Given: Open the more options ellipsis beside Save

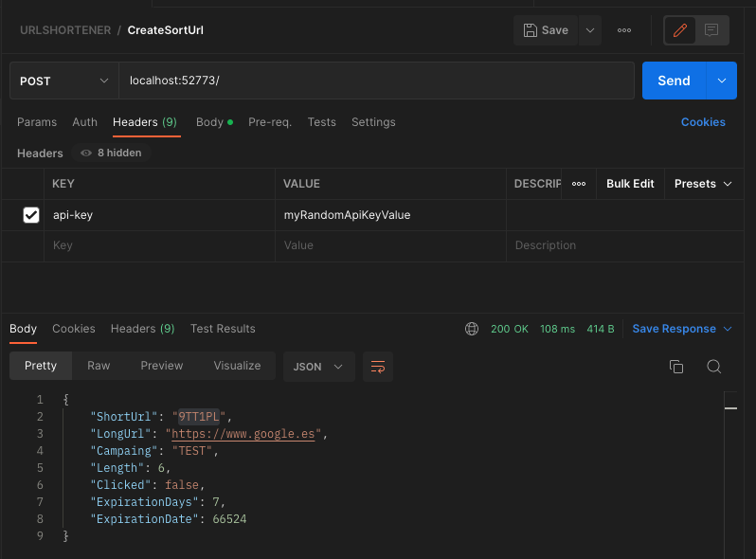Looking at the screenshot, I should point(624,30).
